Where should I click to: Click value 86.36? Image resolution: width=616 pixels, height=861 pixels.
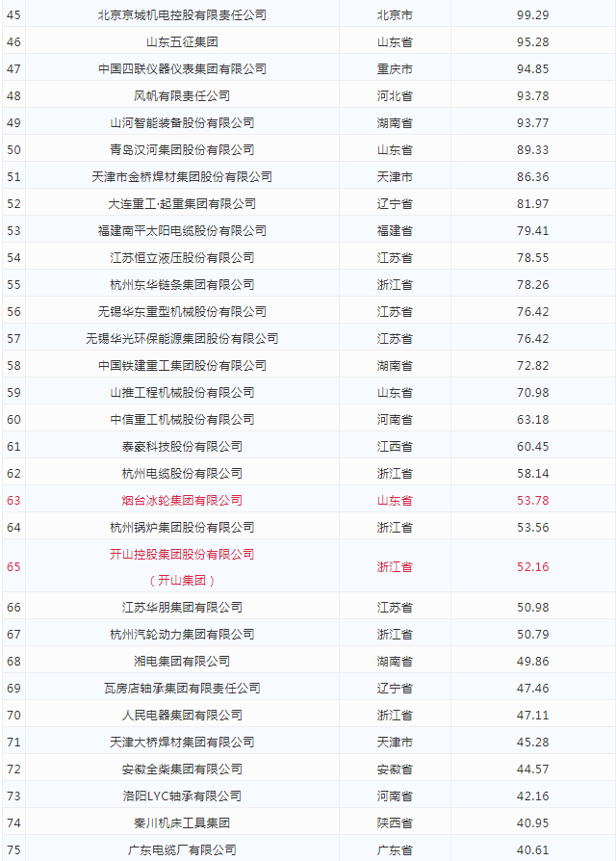(x=532, y=176)
